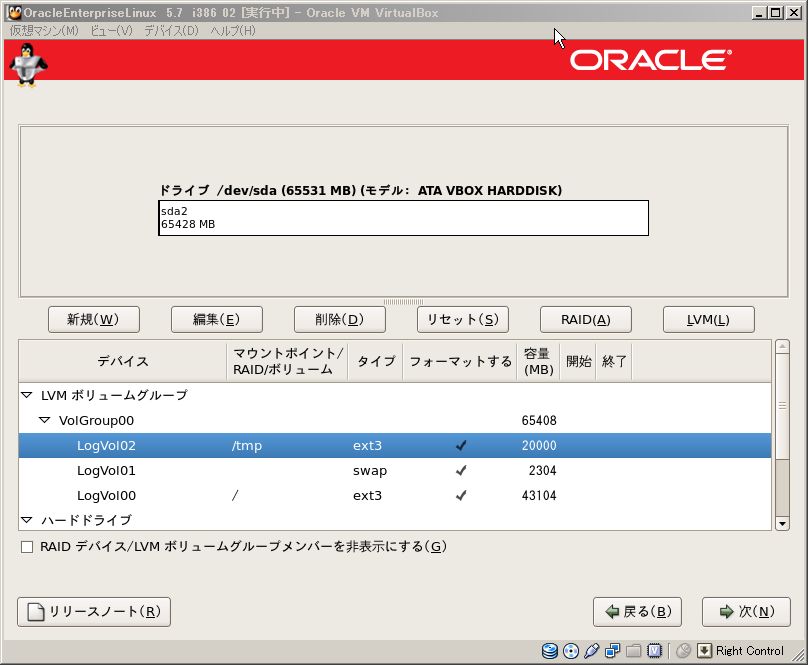
Task: Click the /dev/sda drive label text
Action: tap(360, 190)
